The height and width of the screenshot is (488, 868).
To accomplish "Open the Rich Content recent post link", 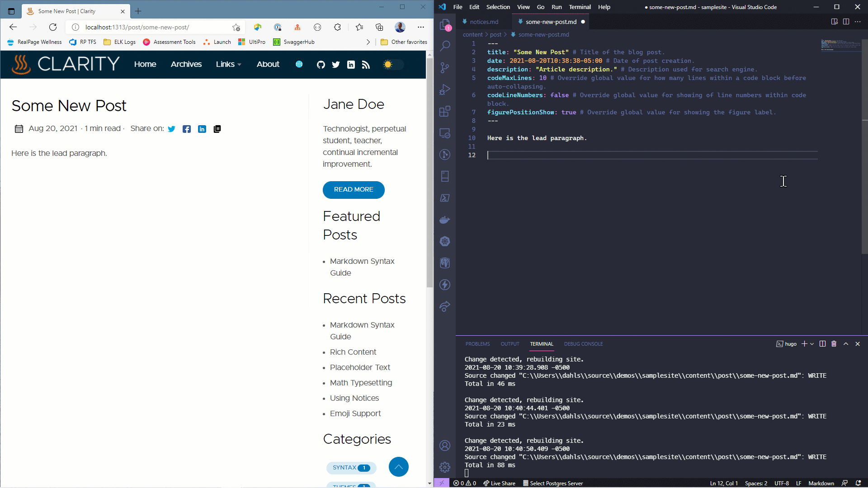I will [x=353, y=352].
